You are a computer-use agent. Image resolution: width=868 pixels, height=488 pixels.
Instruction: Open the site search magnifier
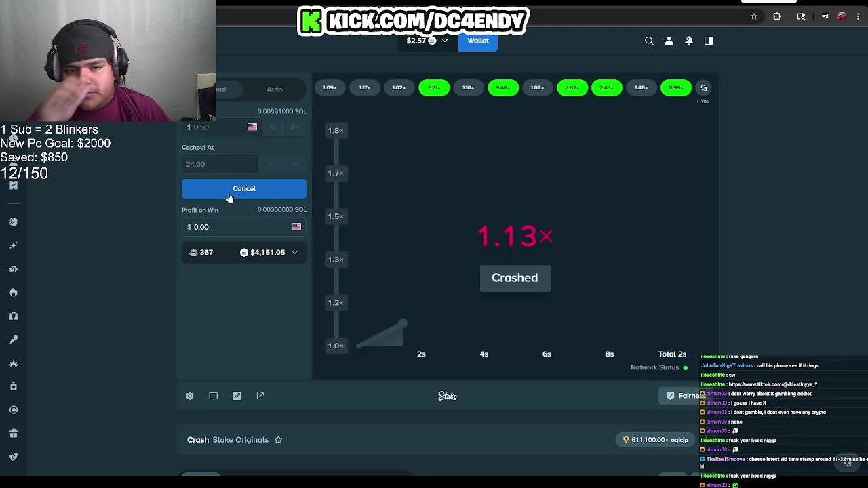(649, 41)
